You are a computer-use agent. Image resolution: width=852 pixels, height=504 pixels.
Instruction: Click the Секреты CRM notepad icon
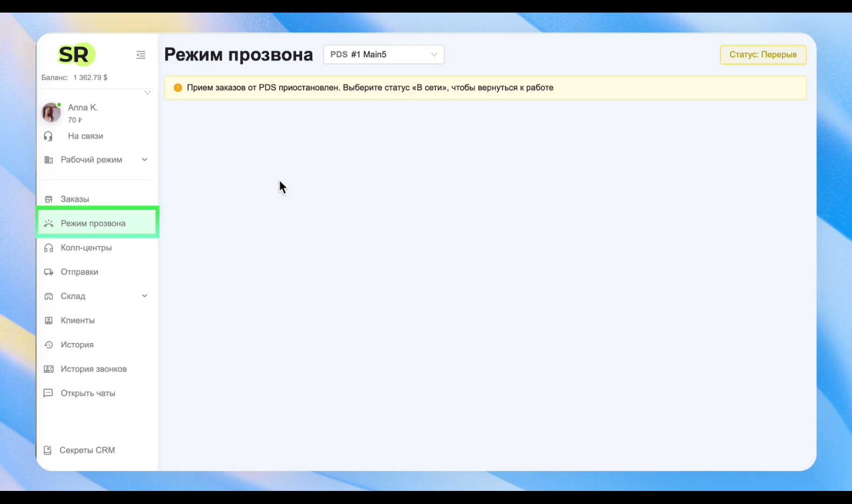48,450
